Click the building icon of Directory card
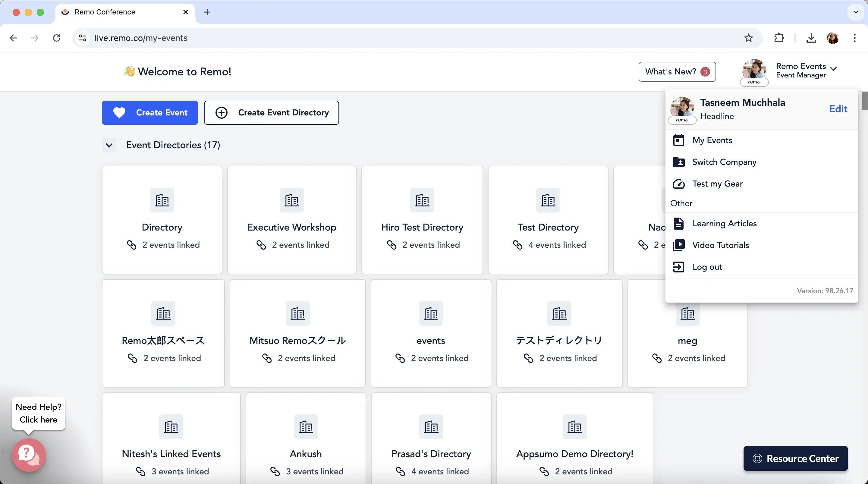Image resolution: width=868 pixels, height=484 pixels. pyautogui.click(x=162, y=200)
